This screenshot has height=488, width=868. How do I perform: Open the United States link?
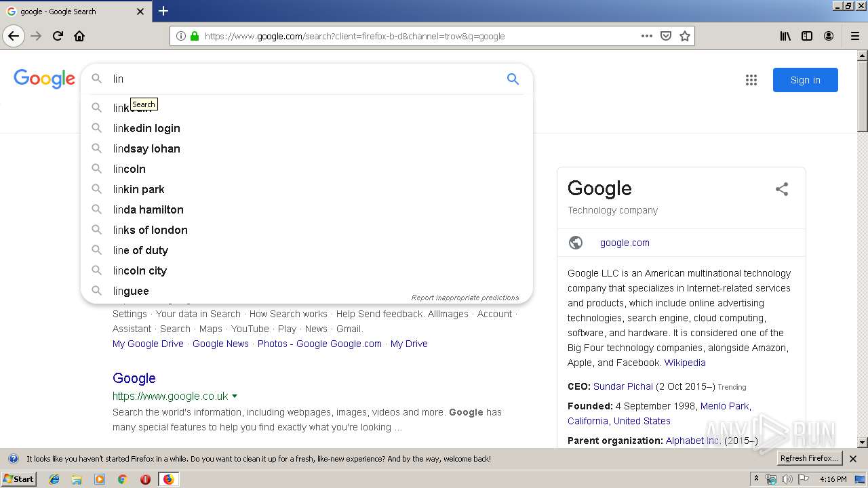point(642,421)
